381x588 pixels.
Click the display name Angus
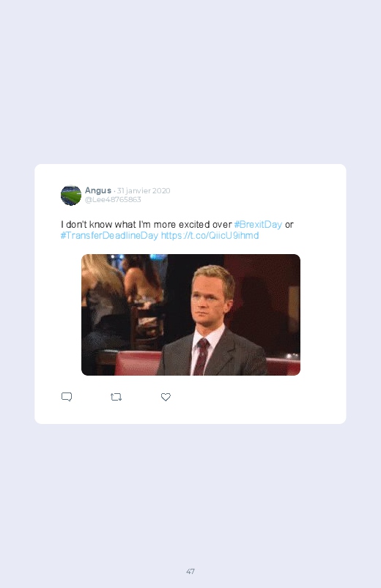coord(98,190)
